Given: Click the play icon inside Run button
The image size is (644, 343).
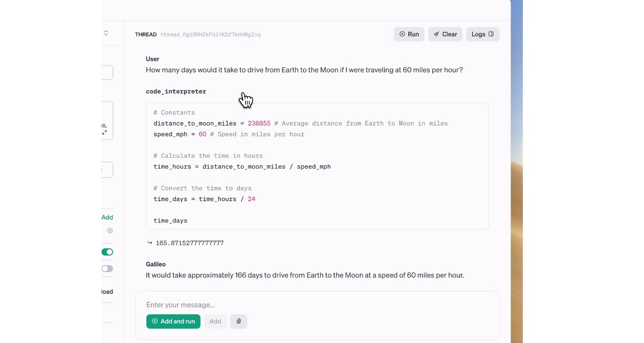Looking at the screenshot, I should pyautogui.click(x=402, y=34).
